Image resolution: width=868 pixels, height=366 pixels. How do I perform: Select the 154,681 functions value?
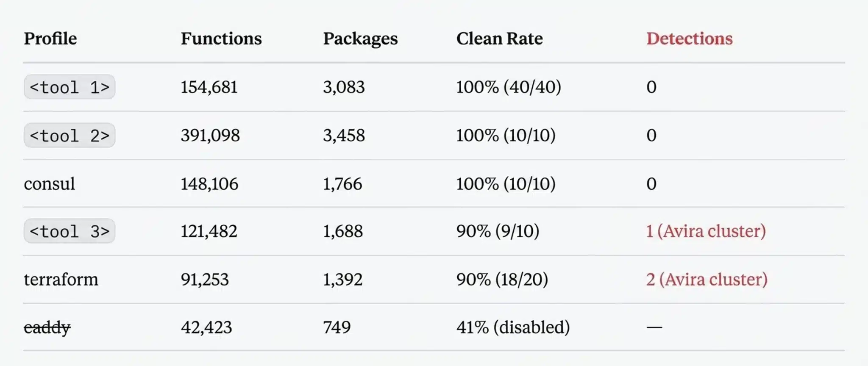click(209, 87)
